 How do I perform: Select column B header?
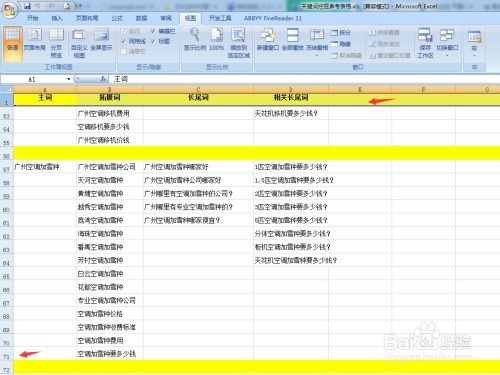110,89
